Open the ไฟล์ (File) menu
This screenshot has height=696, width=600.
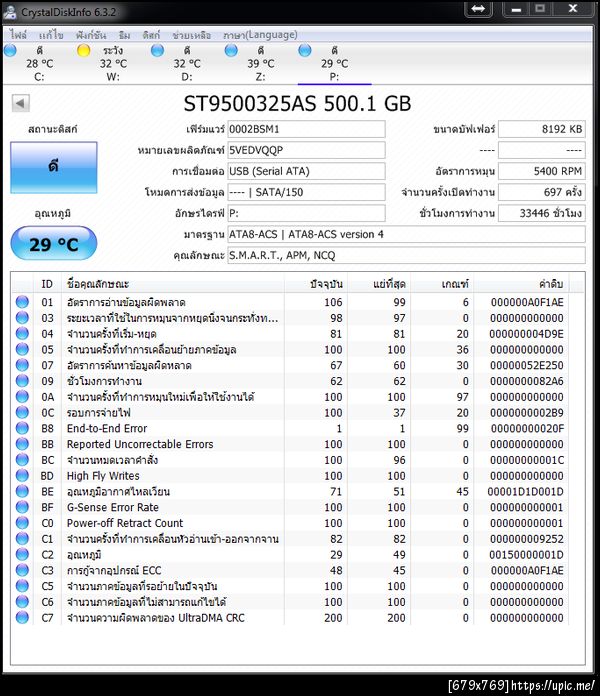(19, 35)
